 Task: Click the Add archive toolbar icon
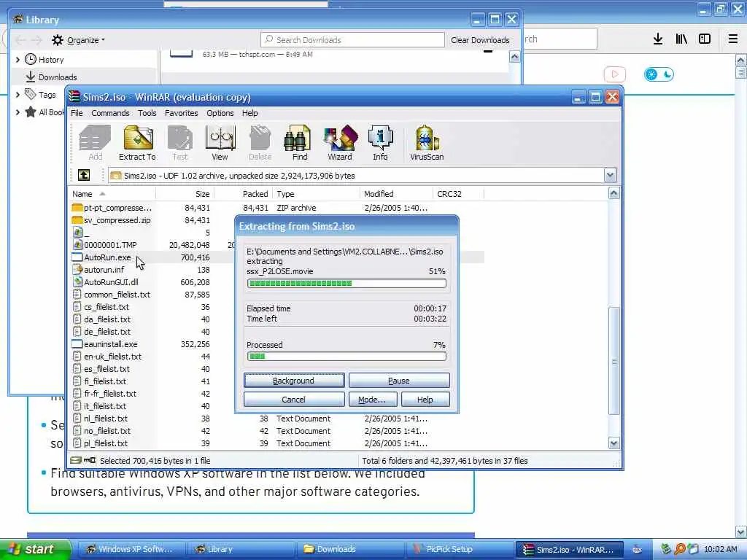(95, 143)
